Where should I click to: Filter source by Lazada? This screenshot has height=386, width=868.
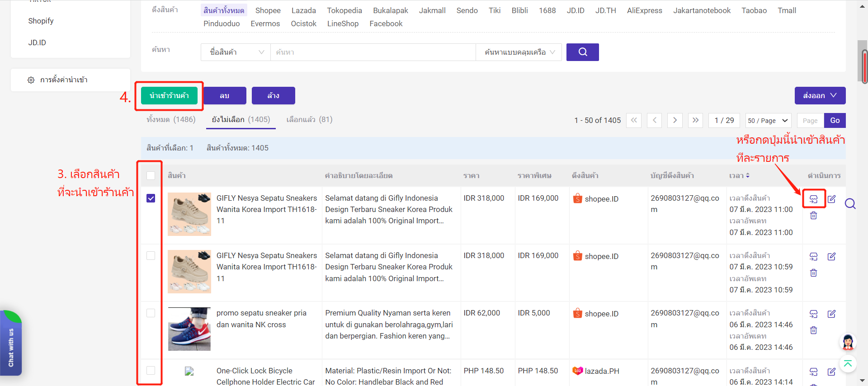coord(304,10)
